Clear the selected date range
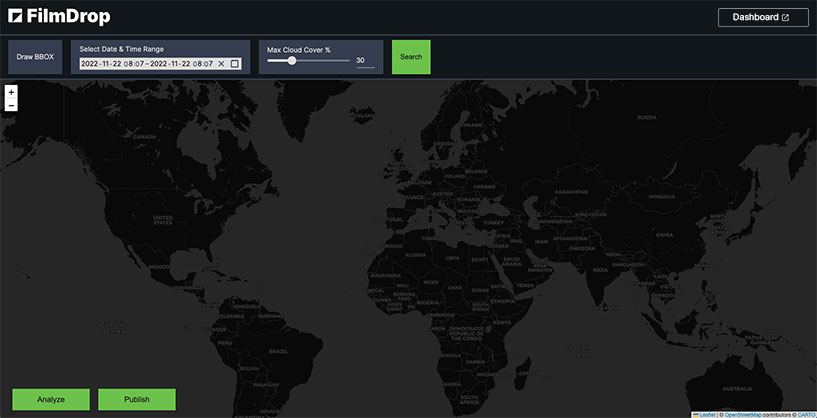Image resolution: width=817 pixels, height=418 pixels. point(221,64)
